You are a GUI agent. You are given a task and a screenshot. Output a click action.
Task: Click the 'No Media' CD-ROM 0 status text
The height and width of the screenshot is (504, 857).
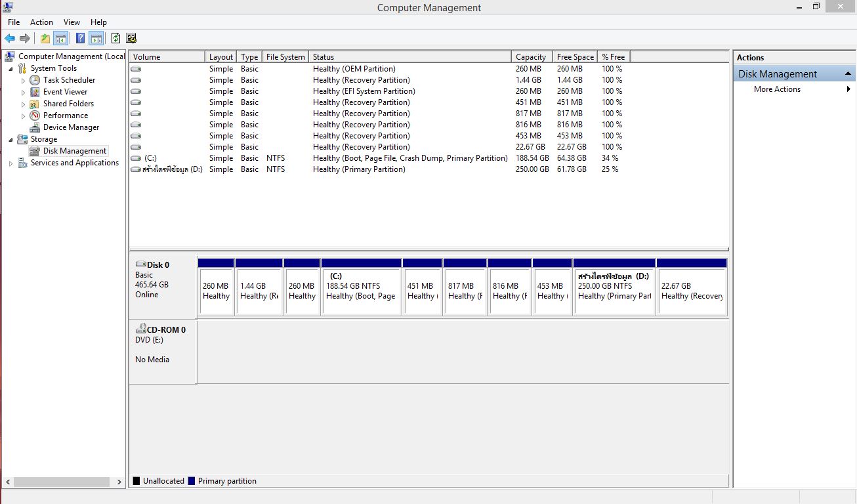click(x=152, y=360)
